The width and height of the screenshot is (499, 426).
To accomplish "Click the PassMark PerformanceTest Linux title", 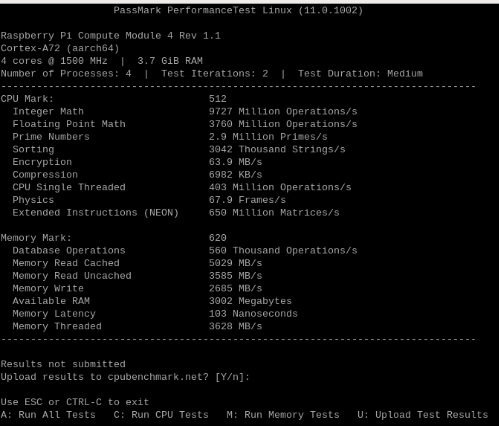I will point(238,10).
